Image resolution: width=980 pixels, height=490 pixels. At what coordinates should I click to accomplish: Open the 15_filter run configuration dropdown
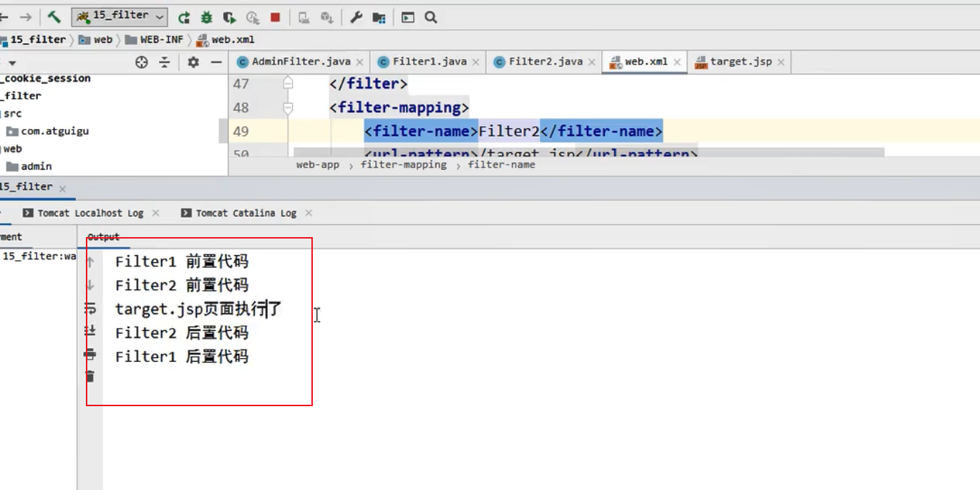120,16
